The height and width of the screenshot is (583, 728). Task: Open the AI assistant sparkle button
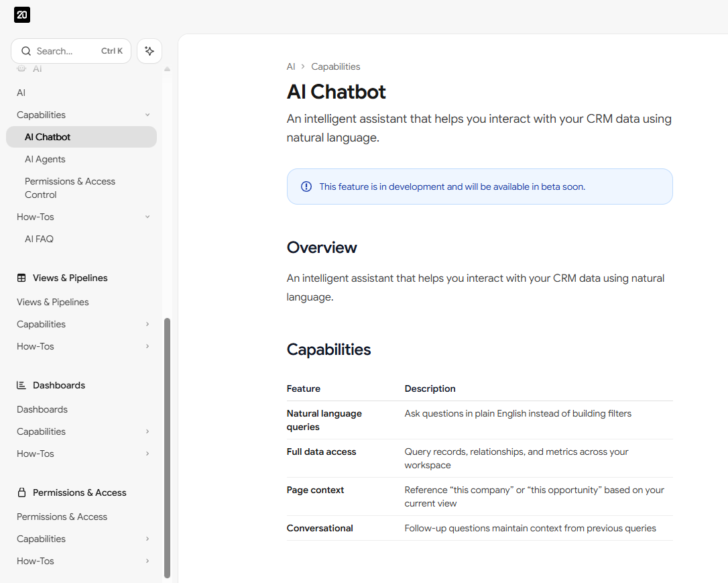pyautogui.click(x=149, y=51)
